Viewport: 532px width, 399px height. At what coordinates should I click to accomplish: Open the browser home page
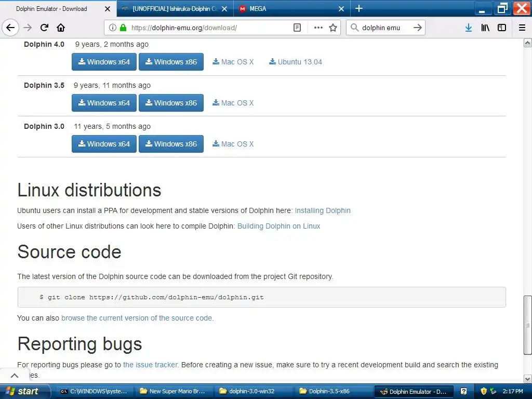61,28
